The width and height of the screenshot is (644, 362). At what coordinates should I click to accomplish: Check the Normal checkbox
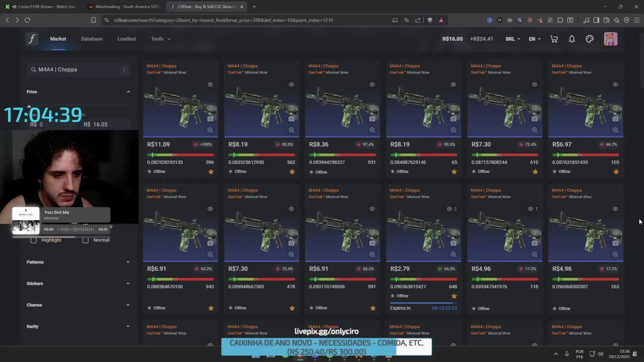tap(86, 240)
